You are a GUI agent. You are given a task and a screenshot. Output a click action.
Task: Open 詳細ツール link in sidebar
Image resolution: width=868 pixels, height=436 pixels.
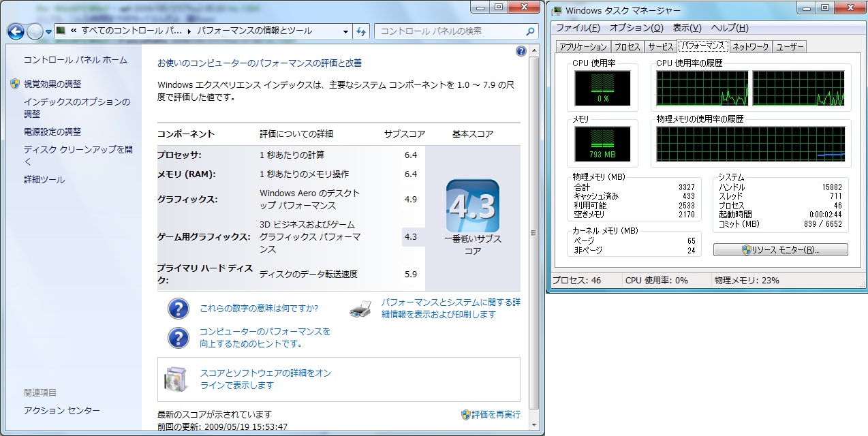(x=44, y=180)
